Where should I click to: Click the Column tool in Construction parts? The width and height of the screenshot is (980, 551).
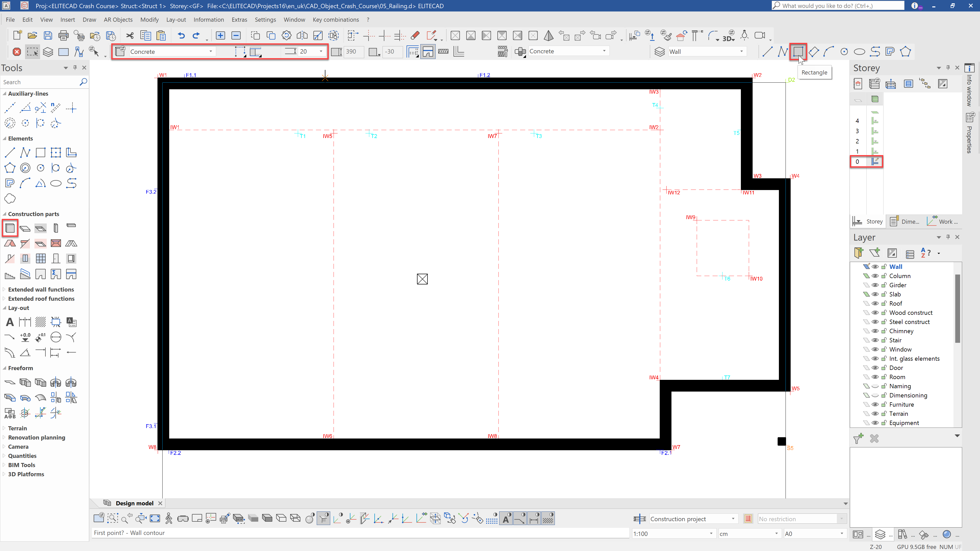(x=56, y=228)
